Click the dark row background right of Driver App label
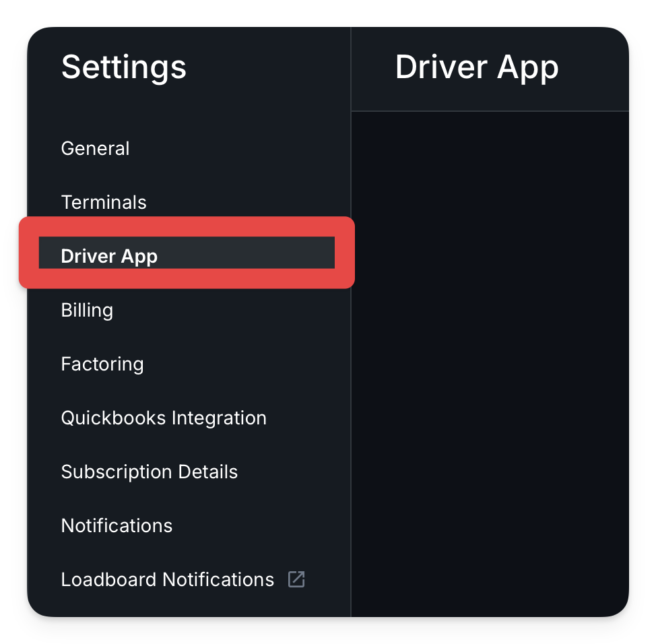 (246, 253)
